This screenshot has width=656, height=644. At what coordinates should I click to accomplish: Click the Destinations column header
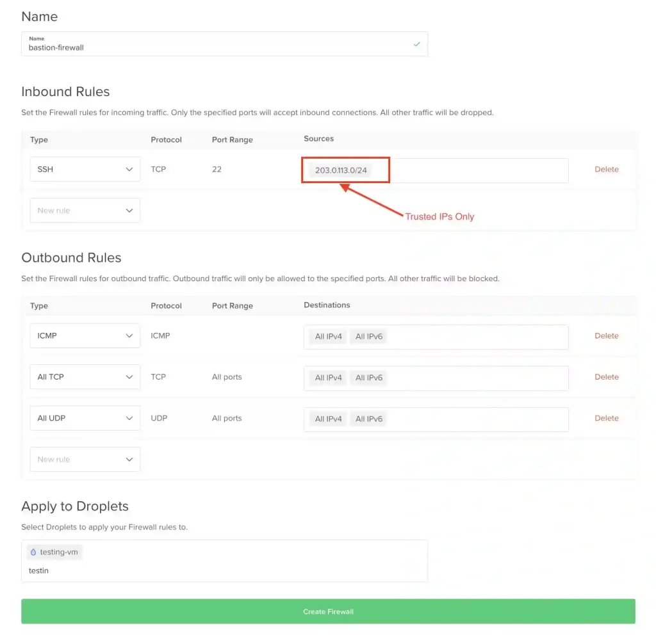[x=327, y=305]
